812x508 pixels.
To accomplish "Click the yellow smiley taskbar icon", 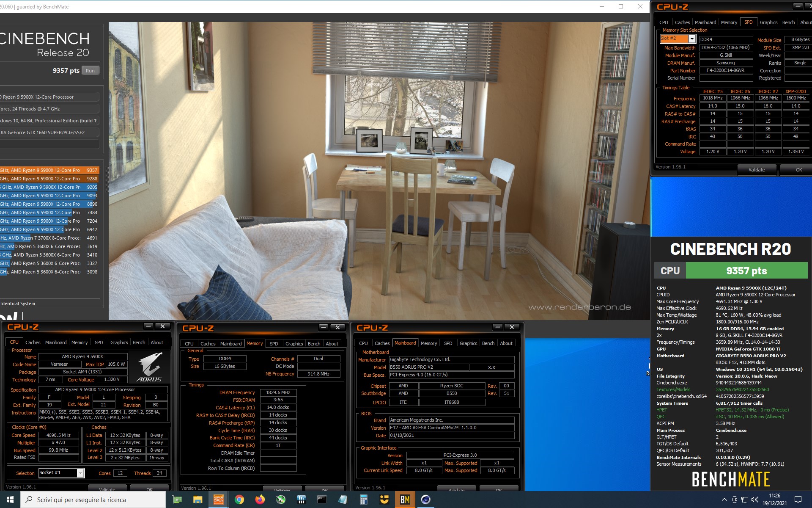I will 384,500.
